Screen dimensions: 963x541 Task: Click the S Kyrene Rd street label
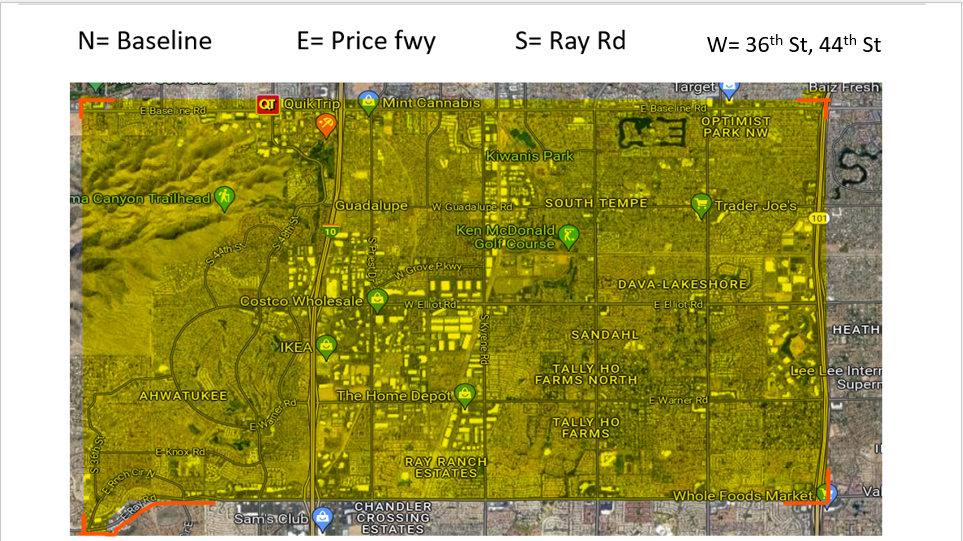coord(483,340)
